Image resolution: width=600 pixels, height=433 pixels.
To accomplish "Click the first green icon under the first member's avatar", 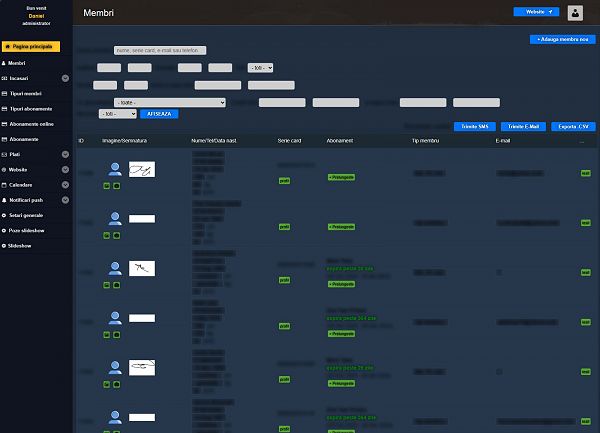I will coord(107,186).
